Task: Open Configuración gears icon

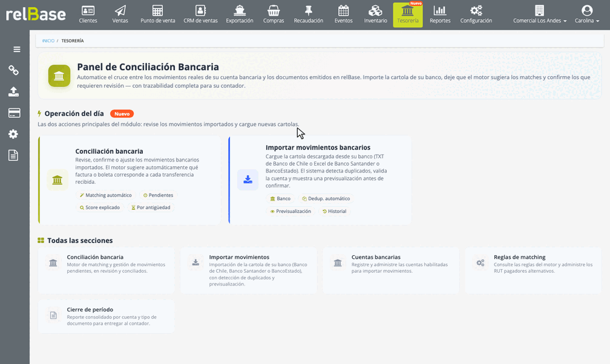Action: point(476,10)
